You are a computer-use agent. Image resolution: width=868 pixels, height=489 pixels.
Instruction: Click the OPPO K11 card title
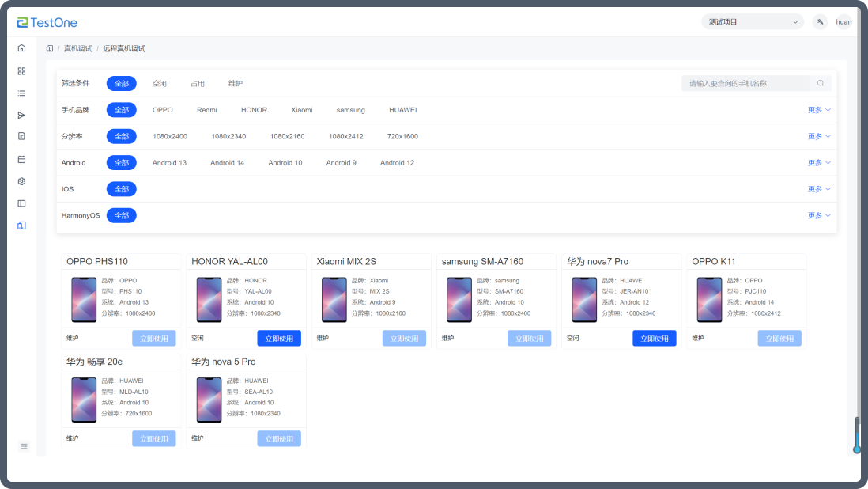coord(714,261)
